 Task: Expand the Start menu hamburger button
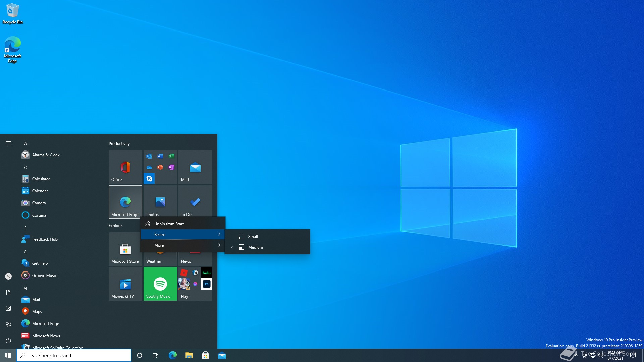[8, 143]
